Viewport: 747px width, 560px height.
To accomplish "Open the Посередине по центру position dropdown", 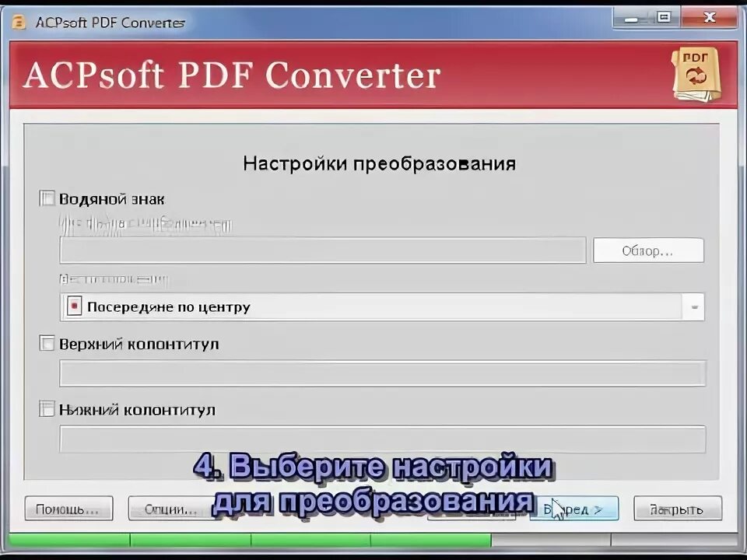I will pos(382,306).
